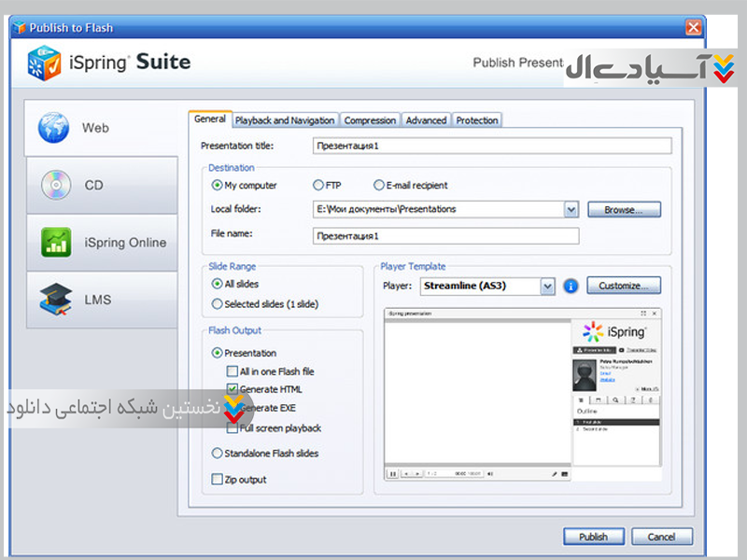Choose the Selected slides radio option
Image resolution: width=747 pixels, height=560 pixels.
point(217,303)
